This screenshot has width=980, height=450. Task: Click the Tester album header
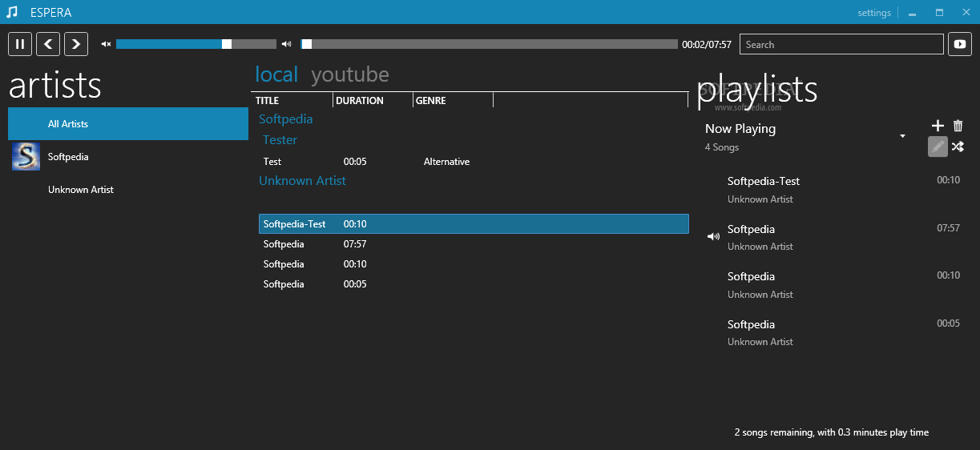coord(280,140)
